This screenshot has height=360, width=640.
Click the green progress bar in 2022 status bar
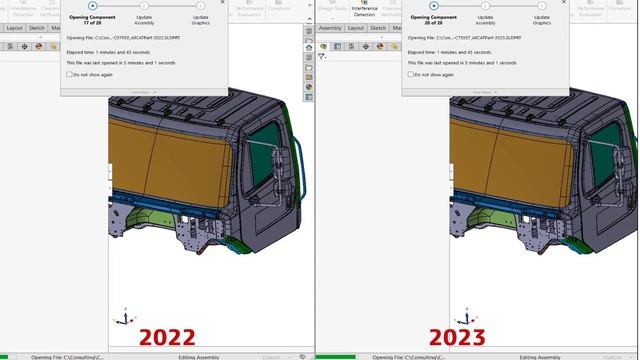tap(4, 357)
